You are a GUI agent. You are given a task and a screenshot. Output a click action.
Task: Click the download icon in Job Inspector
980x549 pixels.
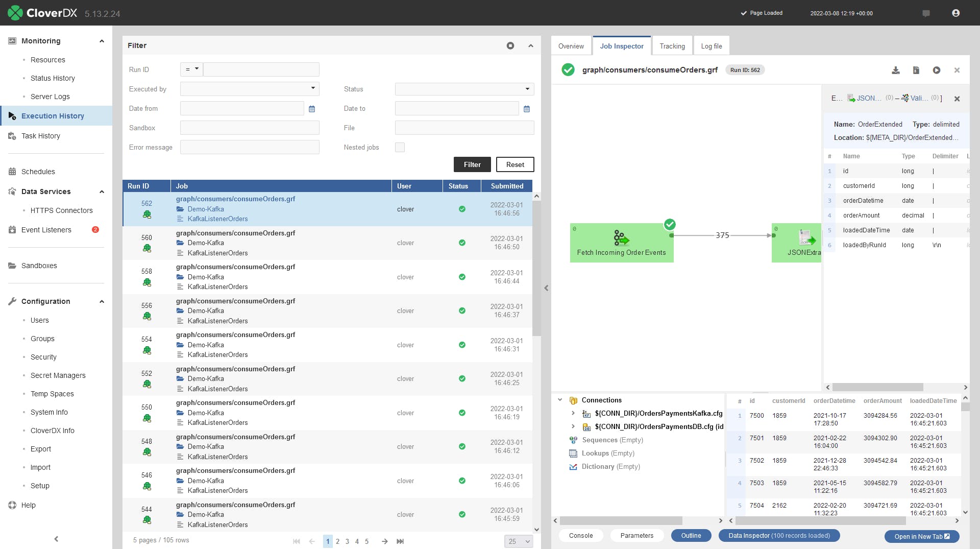point(896,70)
